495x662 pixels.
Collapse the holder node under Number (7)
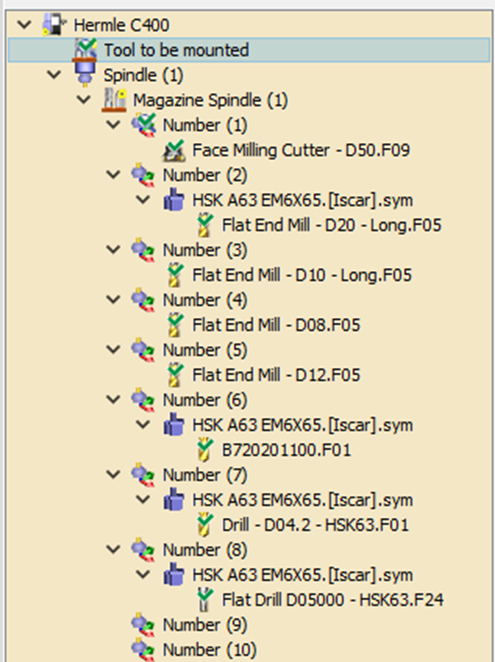click(x=143, y=500)
